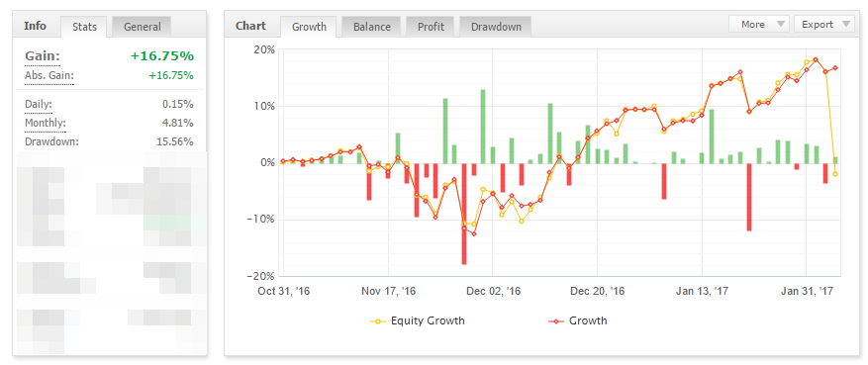Show the Drawdown chart tab
The width and height of the screenshot is (868, 365).
click(496, 27)
